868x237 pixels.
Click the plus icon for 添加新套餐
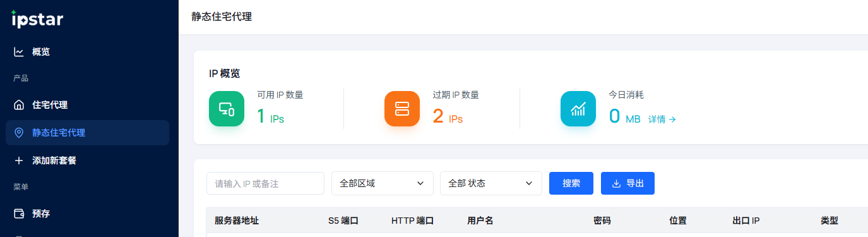19,161
